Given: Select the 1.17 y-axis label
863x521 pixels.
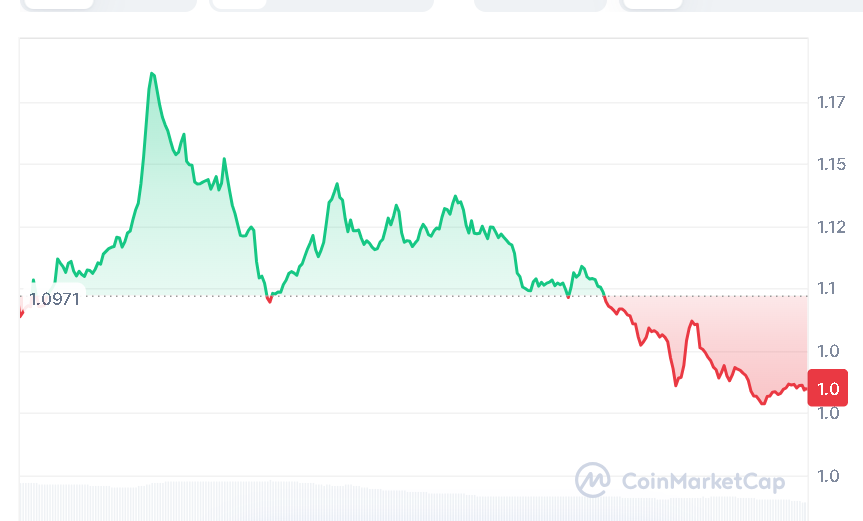Looking at the screenshot, I should pyautogui.click(x=832, y=102).
